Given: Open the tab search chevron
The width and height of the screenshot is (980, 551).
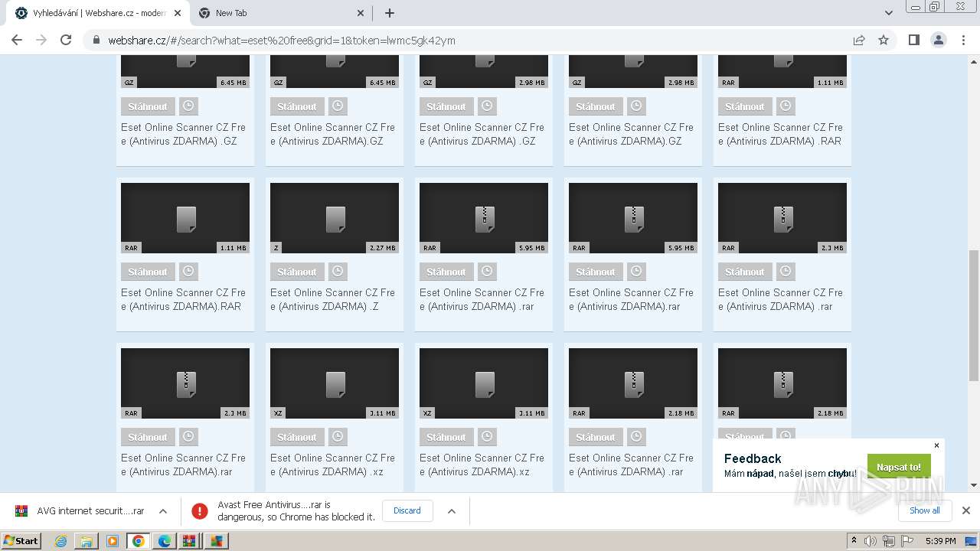Looking at the screenshot, I should pyautogui.click(x=888, y=13).
